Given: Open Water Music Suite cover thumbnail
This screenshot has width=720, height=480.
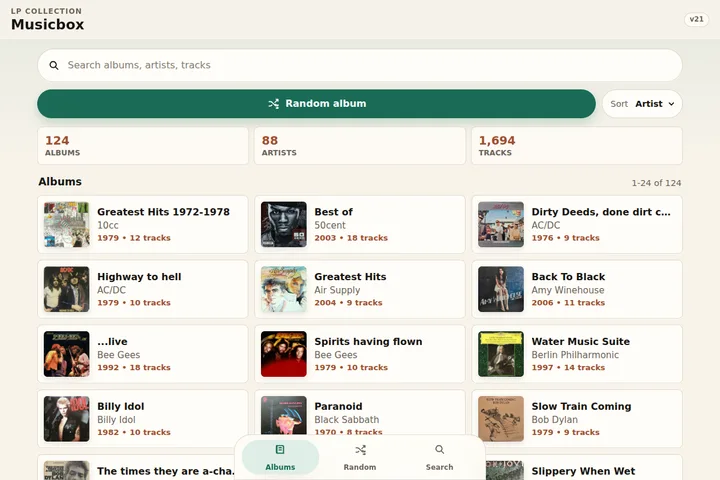Looking at the screenshot, I should (501, 354).
